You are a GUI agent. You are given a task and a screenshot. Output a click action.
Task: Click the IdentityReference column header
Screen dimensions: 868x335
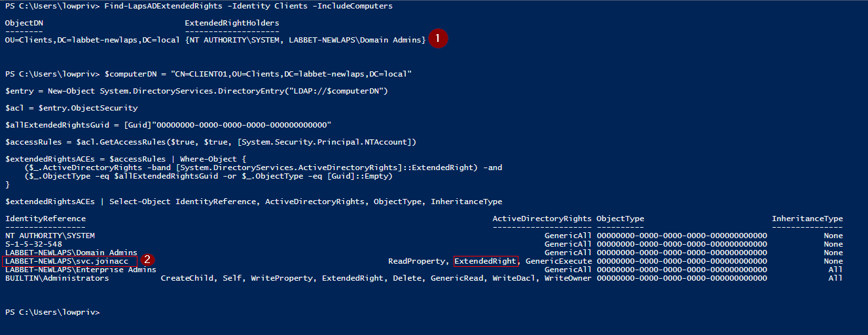(x=45, y=219)
